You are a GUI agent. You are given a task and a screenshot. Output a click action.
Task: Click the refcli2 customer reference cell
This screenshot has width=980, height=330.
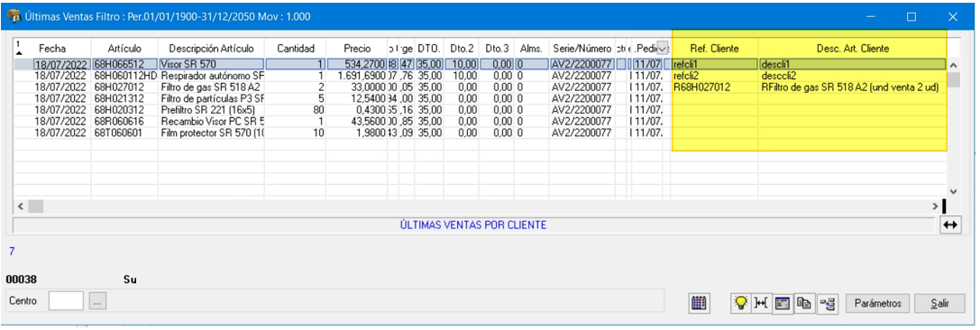[x=715, y=75]
